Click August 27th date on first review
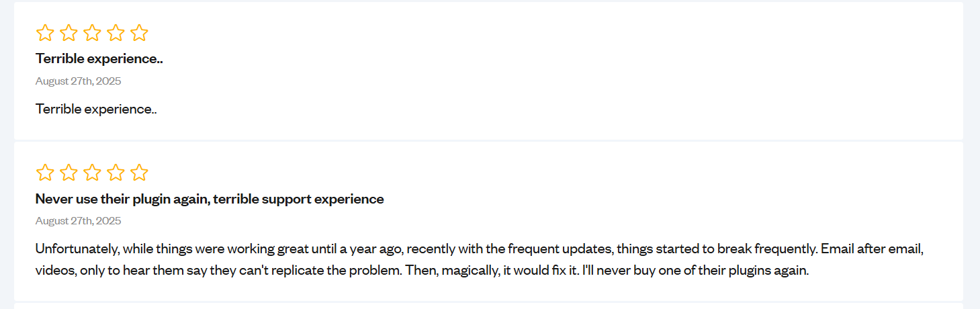Viewport: 980px width, 309px height. click(79, 81)
